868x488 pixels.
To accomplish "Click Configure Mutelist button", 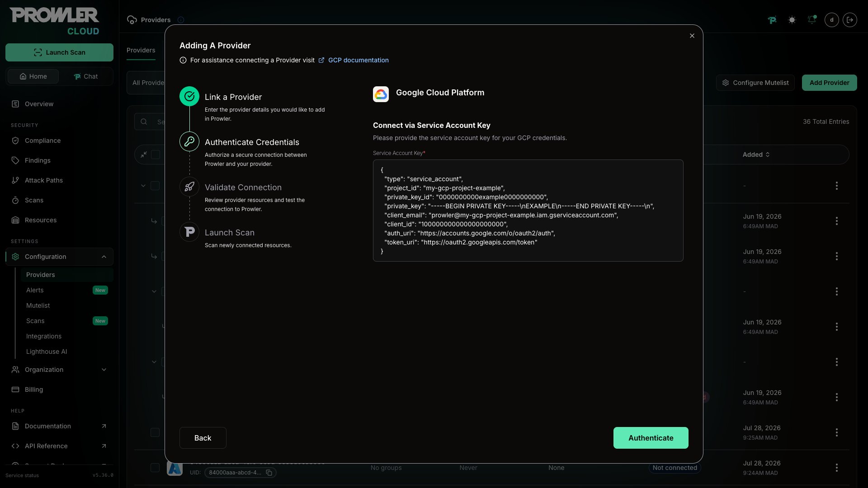I will (755, 83).
